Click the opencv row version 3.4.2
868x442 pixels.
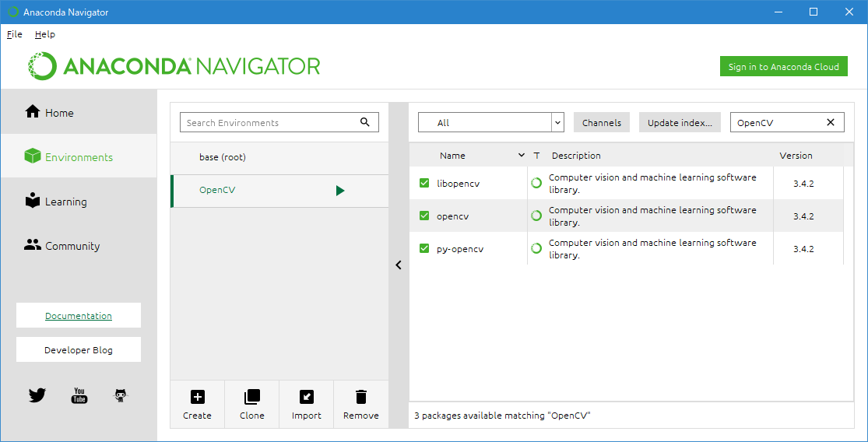[803, 216]
